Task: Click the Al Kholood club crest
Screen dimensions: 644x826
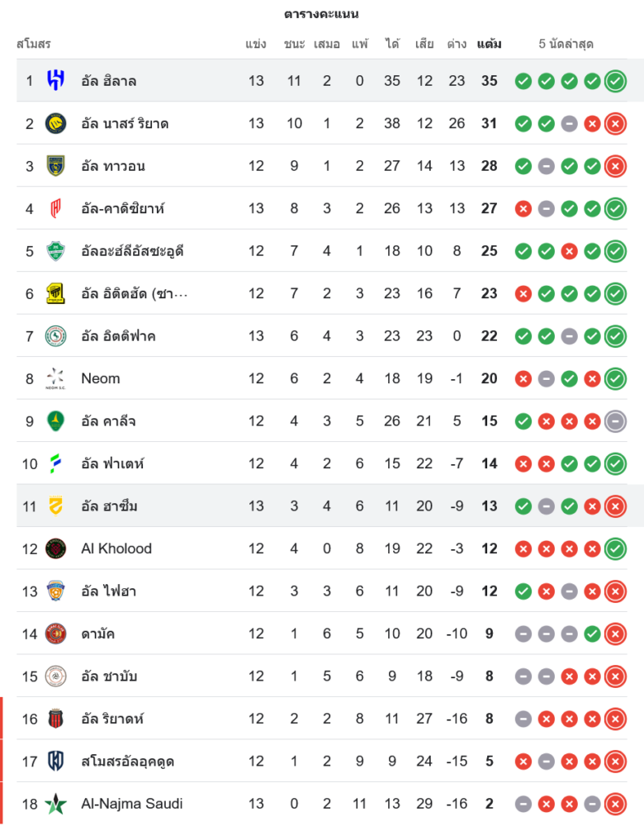Action: 55,548
